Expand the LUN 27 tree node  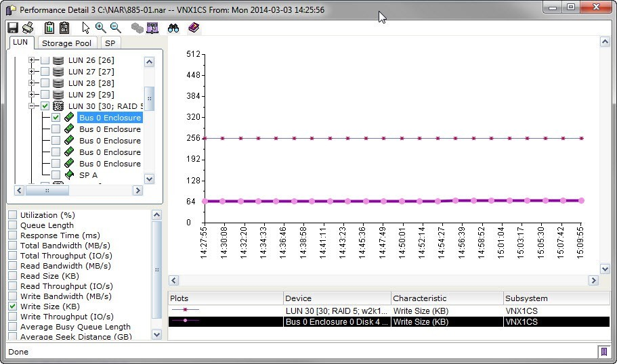tap(31, 72)
